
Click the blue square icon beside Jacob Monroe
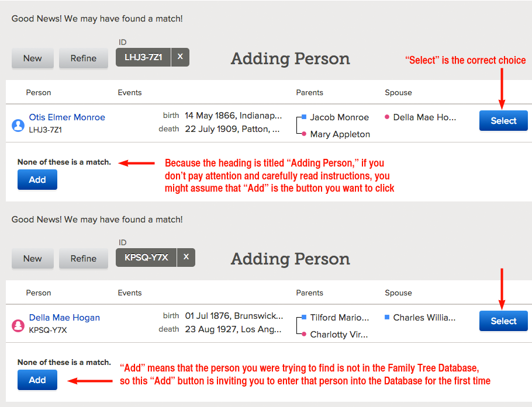point(304,117)
